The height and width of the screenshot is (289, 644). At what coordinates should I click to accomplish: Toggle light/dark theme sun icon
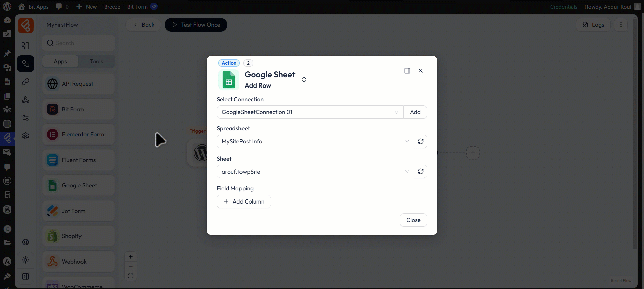(25, 260)
